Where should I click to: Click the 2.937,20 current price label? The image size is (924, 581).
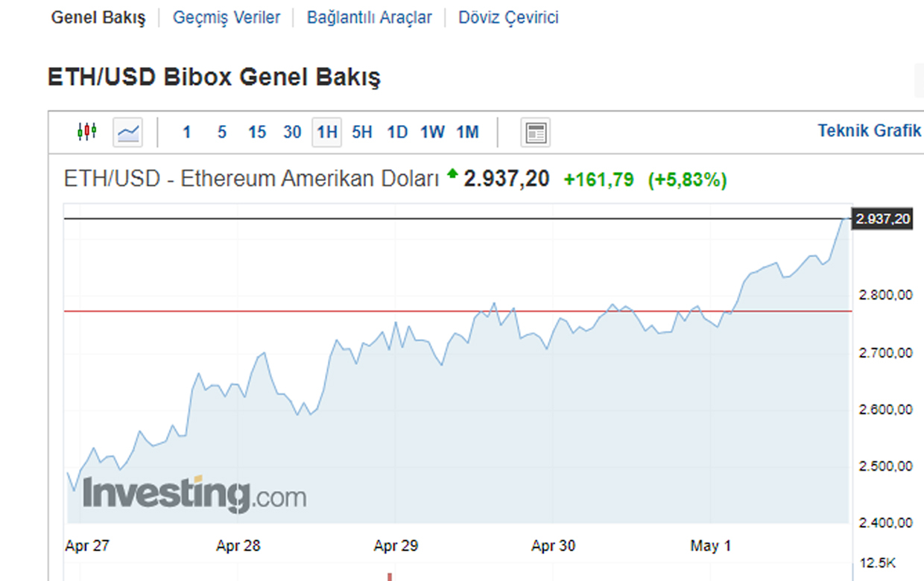coord(883,219)
